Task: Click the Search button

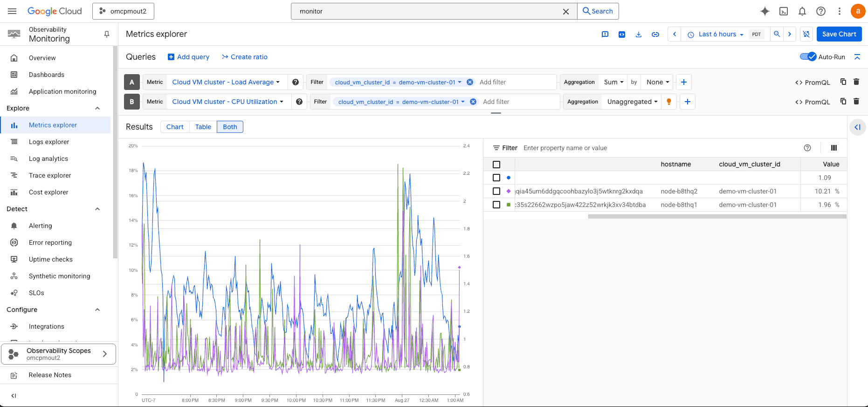Action: pos(598,11)
